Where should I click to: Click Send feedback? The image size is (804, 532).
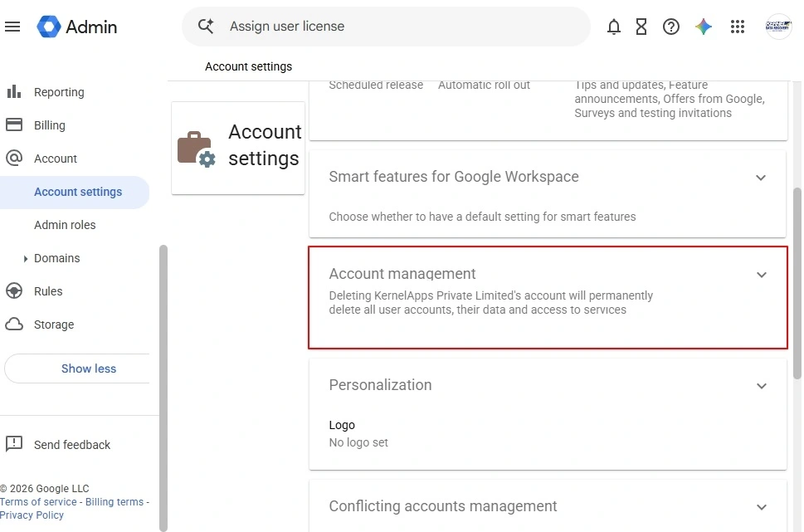(72, 445)
